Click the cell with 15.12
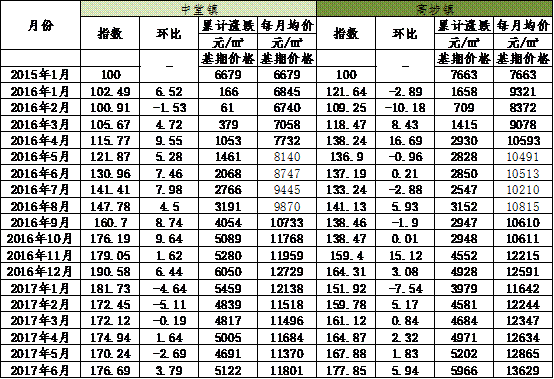Viewport: 554px width, 379px height. coord(405,255)
